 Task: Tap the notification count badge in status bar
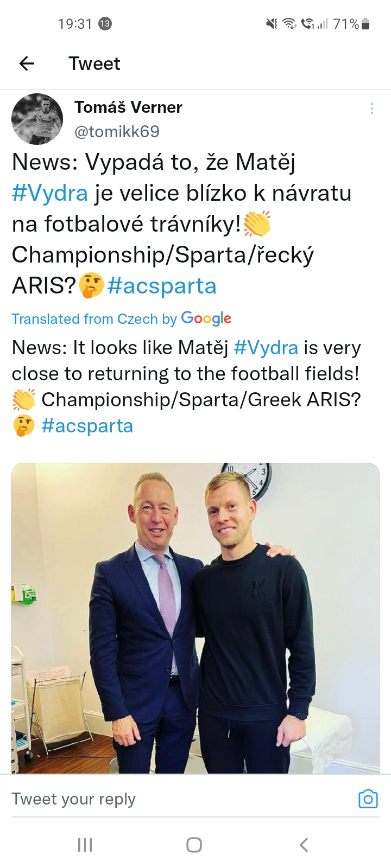point(105,24)
